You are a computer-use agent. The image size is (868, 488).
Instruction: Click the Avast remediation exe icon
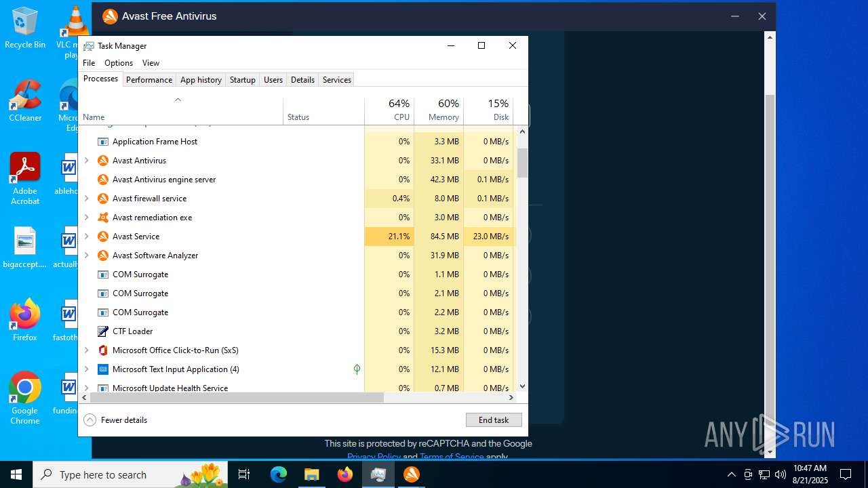coord(103,218)
